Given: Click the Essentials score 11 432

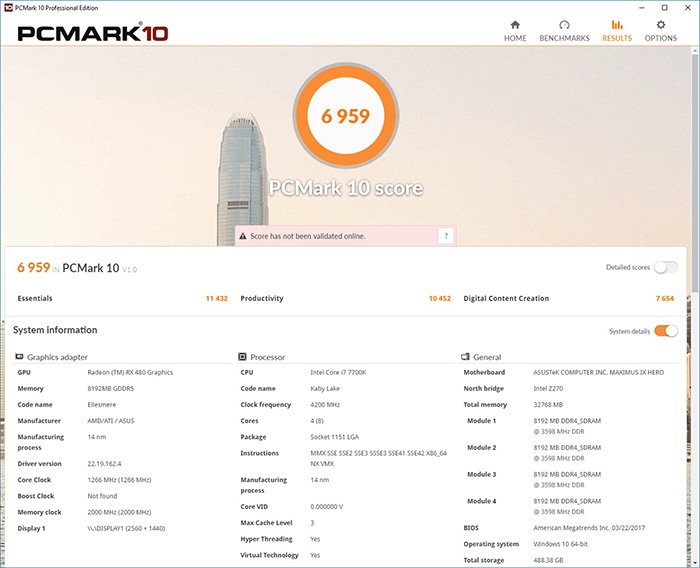Looking at the screenshot, I should click(x=217, y=298).
